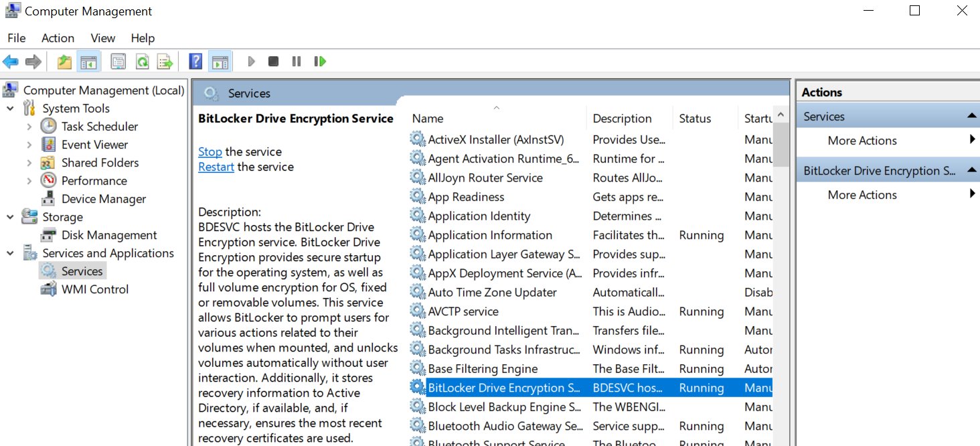Click gear icon of AVCTP service

(418, 311)
